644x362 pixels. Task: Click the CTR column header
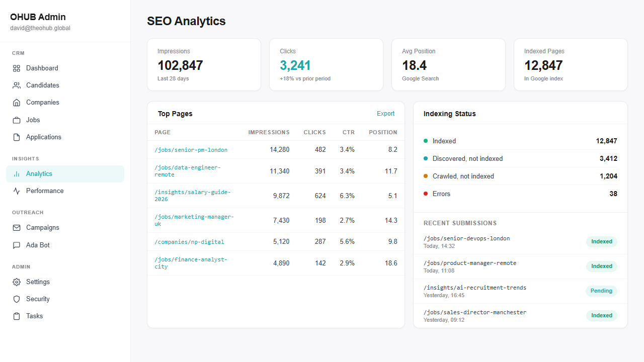(349, 132)
